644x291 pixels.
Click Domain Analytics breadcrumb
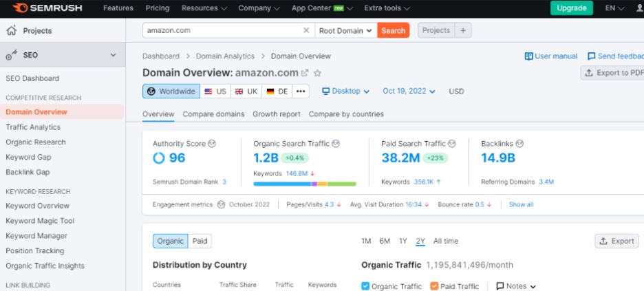pyautogui.click(x=225, y=56)
